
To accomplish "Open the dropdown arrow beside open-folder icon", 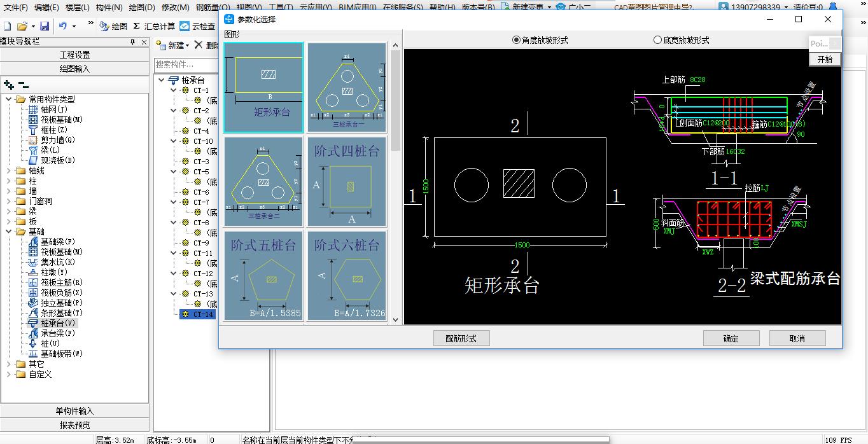I will pos(32,26).
